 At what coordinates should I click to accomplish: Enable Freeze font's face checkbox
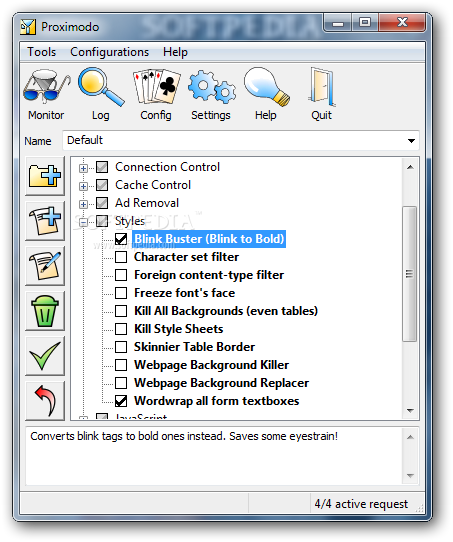[121, 293]
